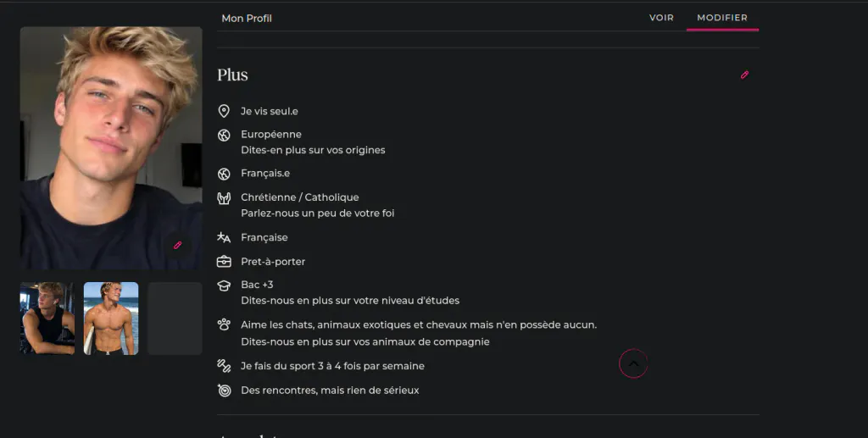
Task: Click the pencil icon next to Plus section
Action: coord(744,75)
